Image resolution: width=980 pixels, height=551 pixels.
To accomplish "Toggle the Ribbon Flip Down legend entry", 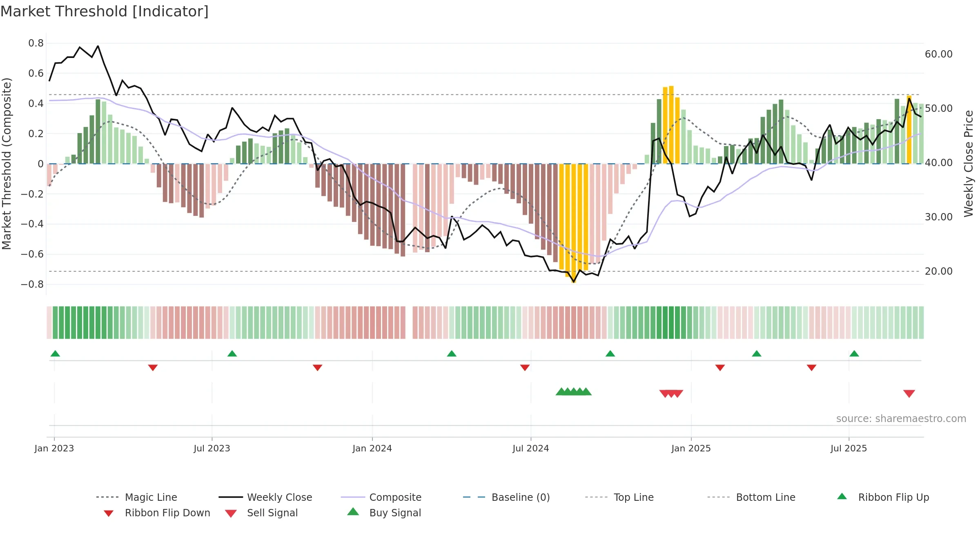I will pos(157,513).
